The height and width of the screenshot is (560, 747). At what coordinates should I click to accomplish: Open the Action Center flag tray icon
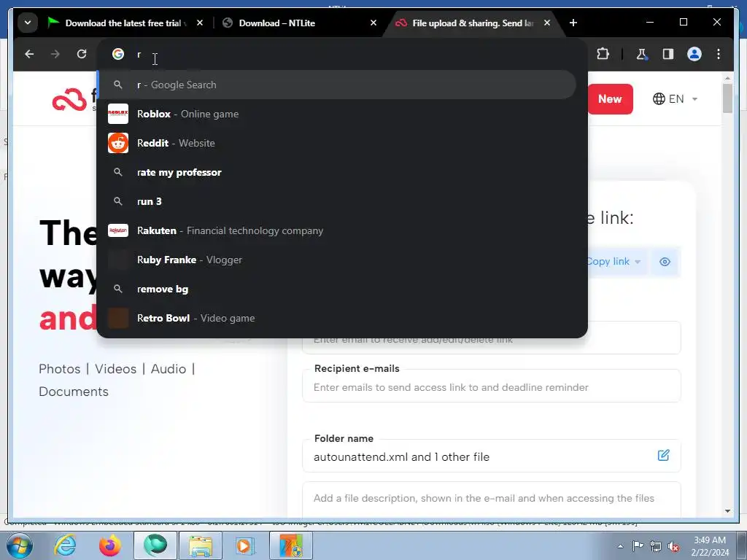point(638,546)
